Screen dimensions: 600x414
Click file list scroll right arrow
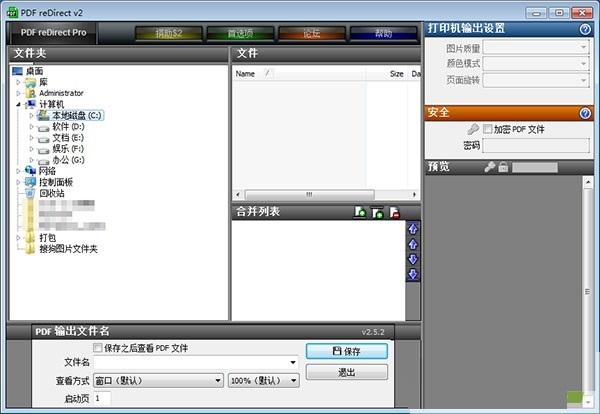[x=414, y=195]
